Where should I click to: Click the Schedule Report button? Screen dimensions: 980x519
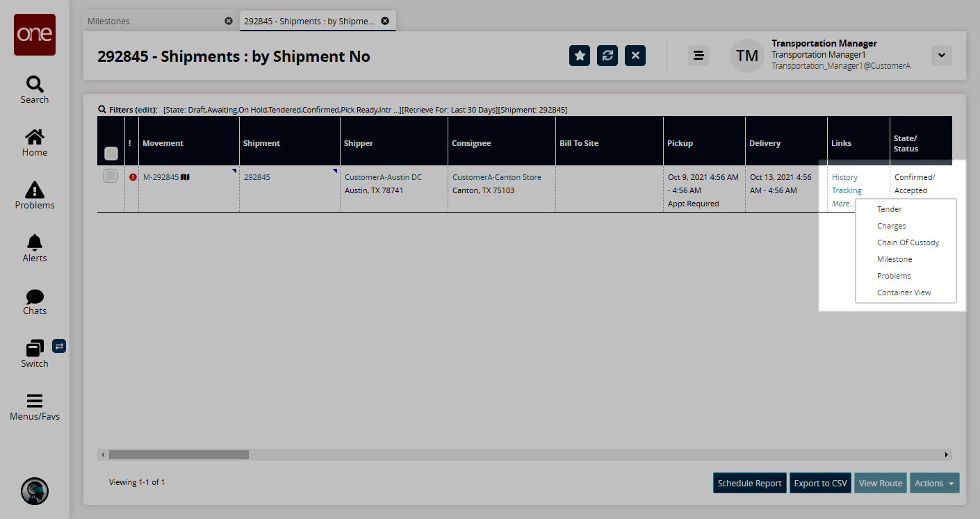click(750, 484)
